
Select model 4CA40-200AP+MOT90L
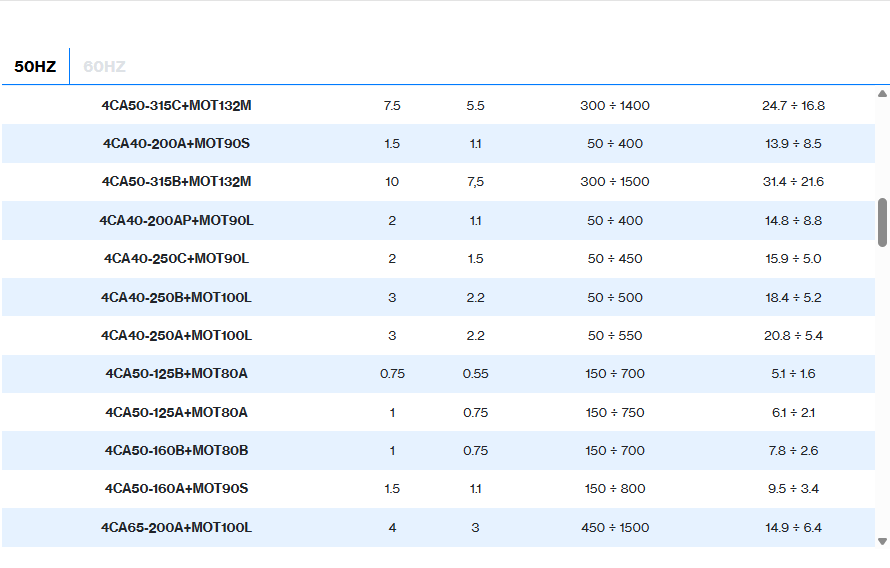[x=176, y=220]
